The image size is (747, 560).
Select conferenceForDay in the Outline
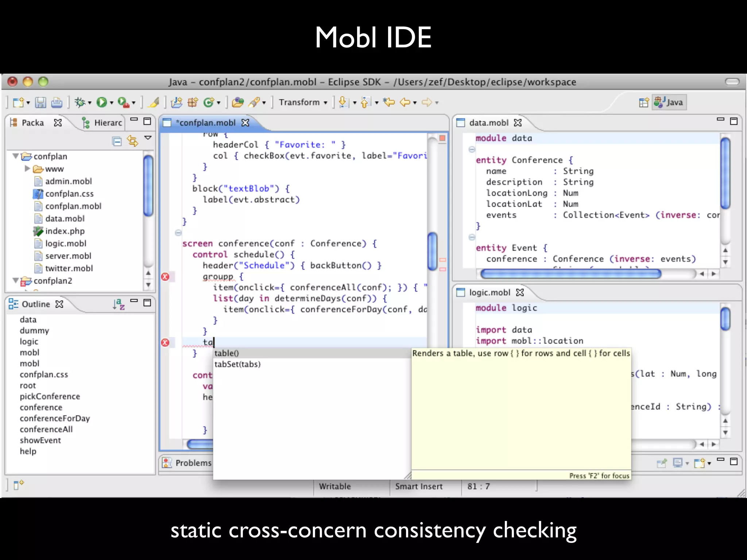click(55, 418)
